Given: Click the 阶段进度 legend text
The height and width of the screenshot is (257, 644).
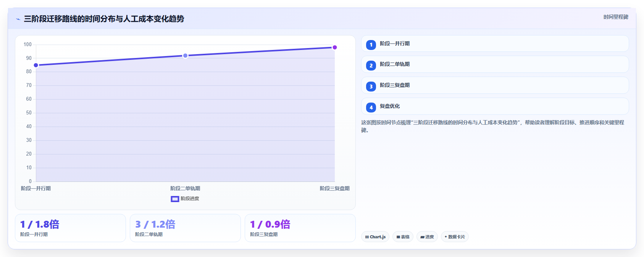Looking at the screenshot, I should 190,199.
